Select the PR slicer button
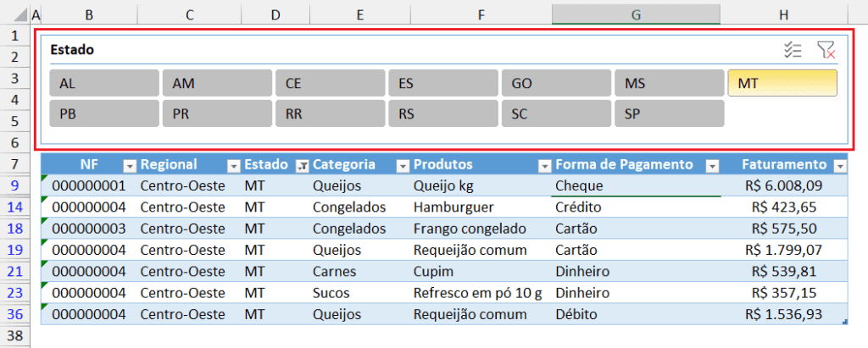Viewport: 868px width, 348px height. tap(217, 113)
